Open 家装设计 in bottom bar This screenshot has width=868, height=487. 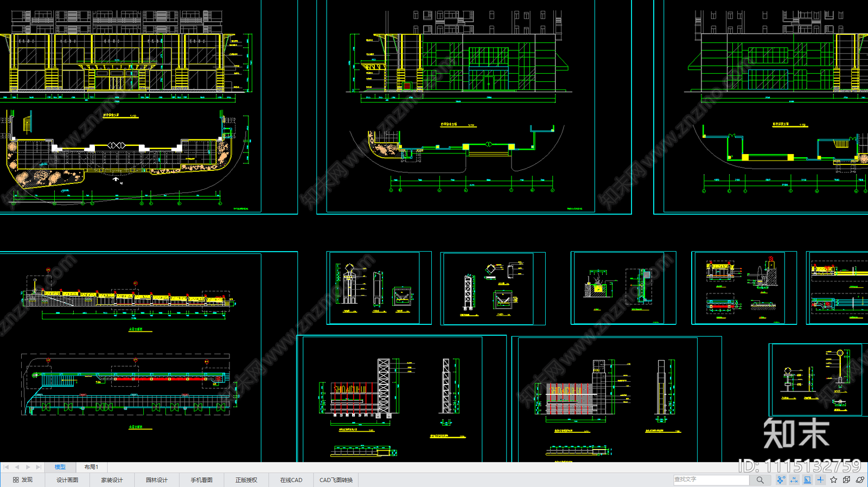[x=112, y=480]
